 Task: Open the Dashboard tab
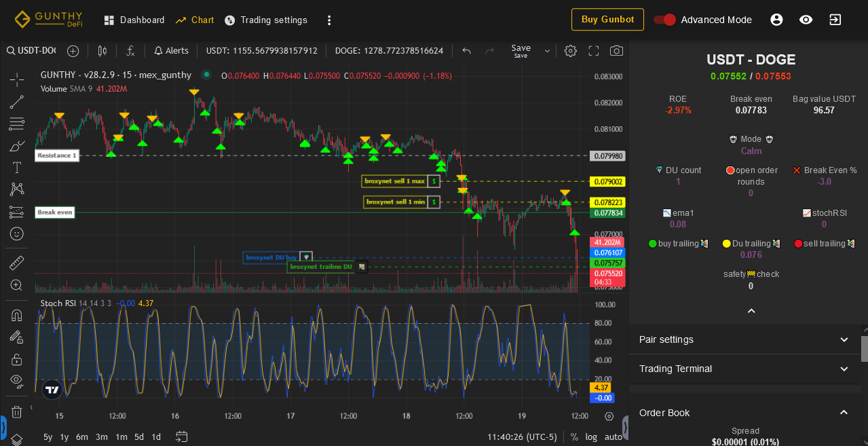point(134,20)
